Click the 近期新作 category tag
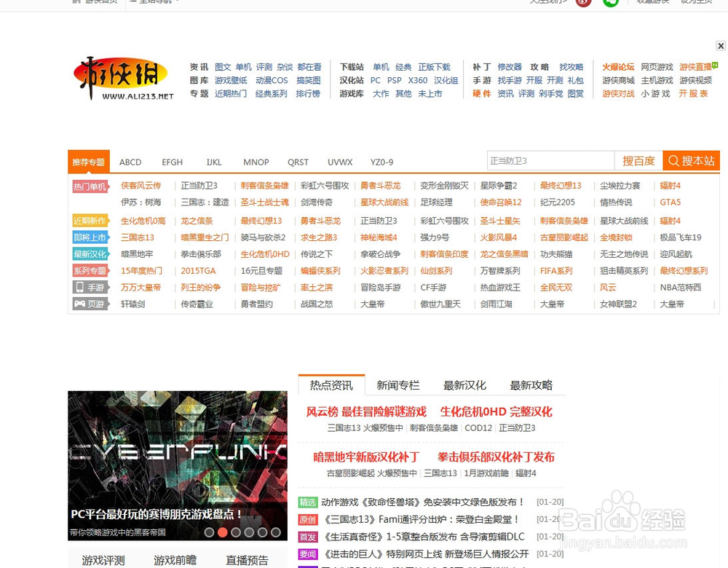 pyautogui.click(x=90, y=221)
